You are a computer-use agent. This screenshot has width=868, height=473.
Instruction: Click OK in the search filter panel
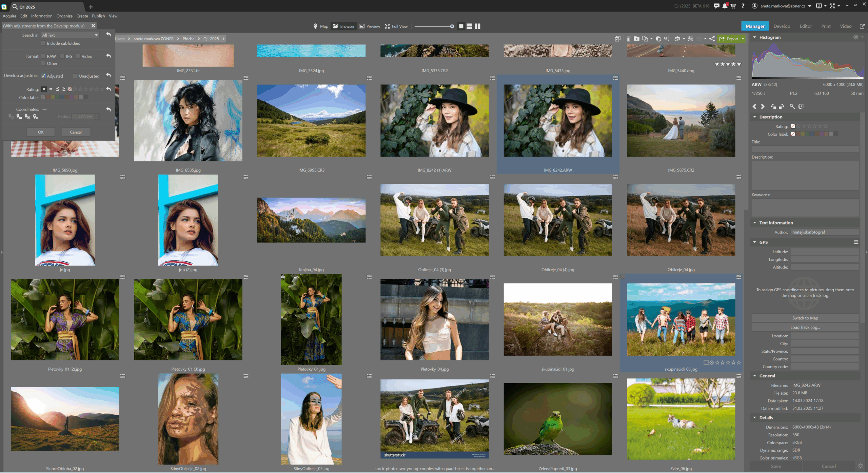click(x=41, y=132)
